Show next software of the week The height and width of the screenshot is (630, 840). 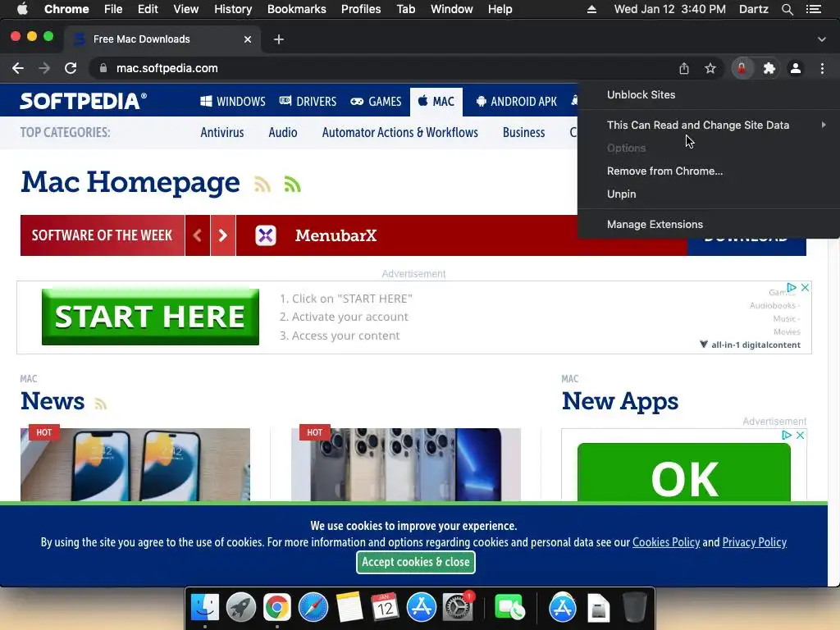point(223,235)
